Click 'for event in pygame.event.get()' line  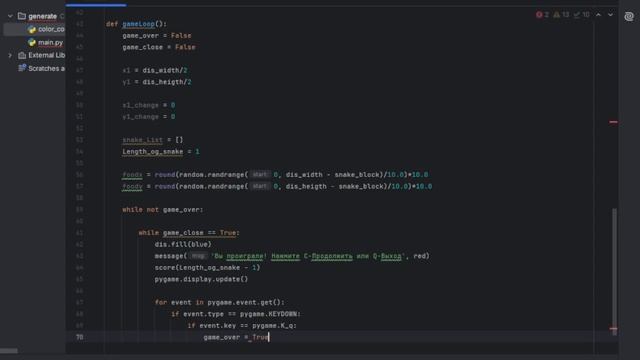tap(220, 302)
